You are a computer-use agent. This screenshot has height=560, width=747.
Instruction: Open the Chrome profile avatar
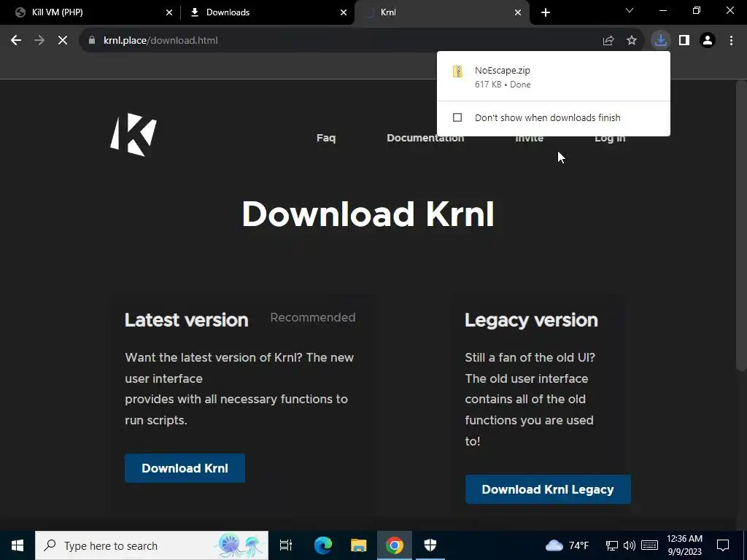[708, 41]
